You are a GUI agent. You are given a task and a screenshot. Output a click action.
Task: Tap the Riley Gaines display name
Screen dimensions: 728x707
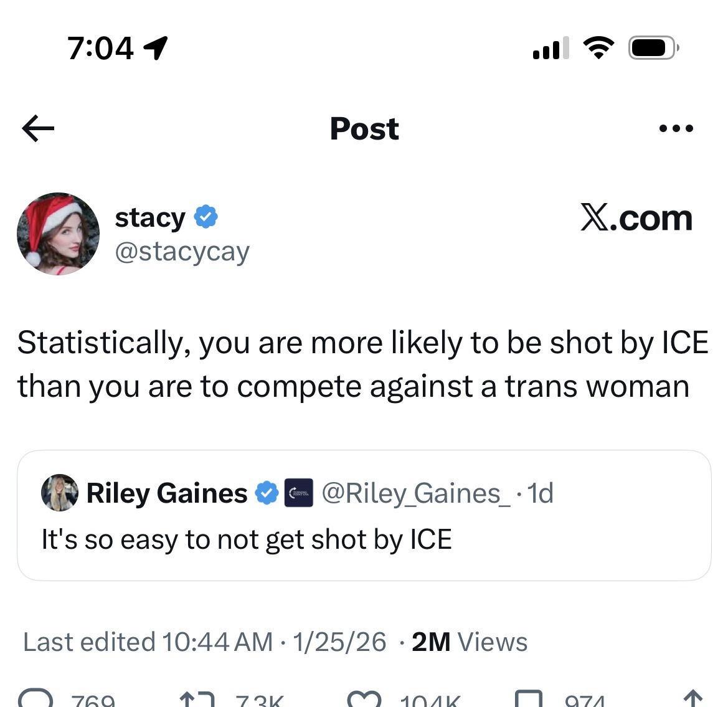tap(166, 493)
